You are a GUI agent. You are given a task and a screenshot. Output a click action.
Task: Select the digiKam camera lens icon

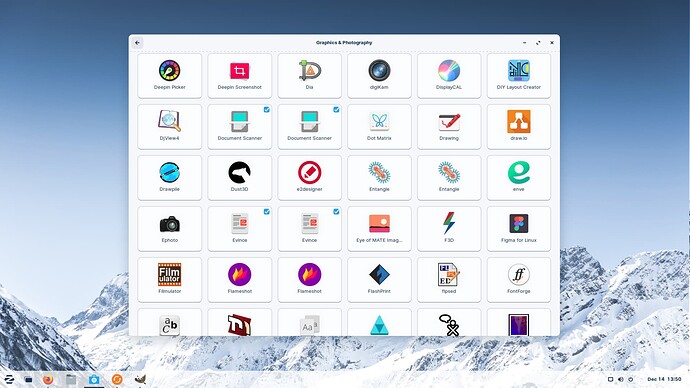coord(379,70)
